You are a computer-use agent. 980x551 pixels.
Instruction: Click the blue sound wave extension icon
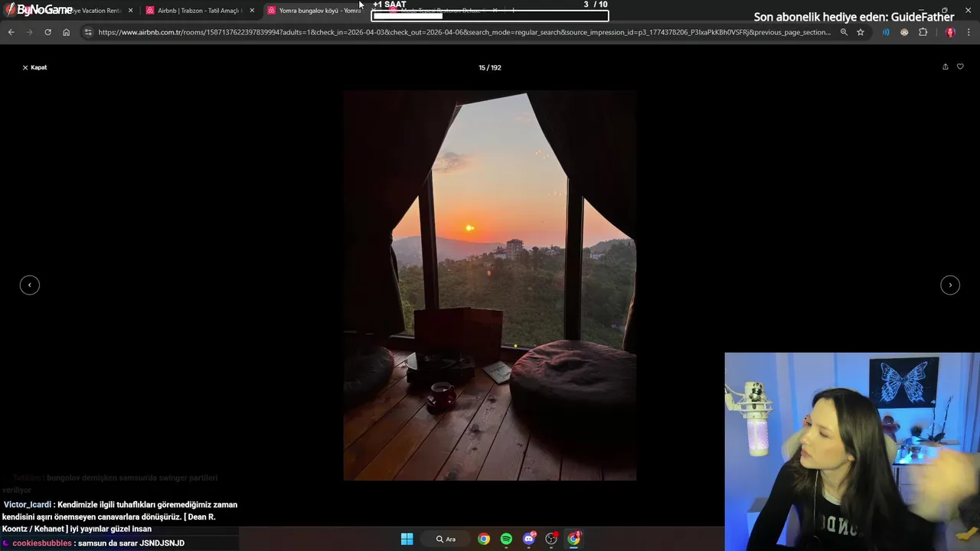[x=886, y=32]
